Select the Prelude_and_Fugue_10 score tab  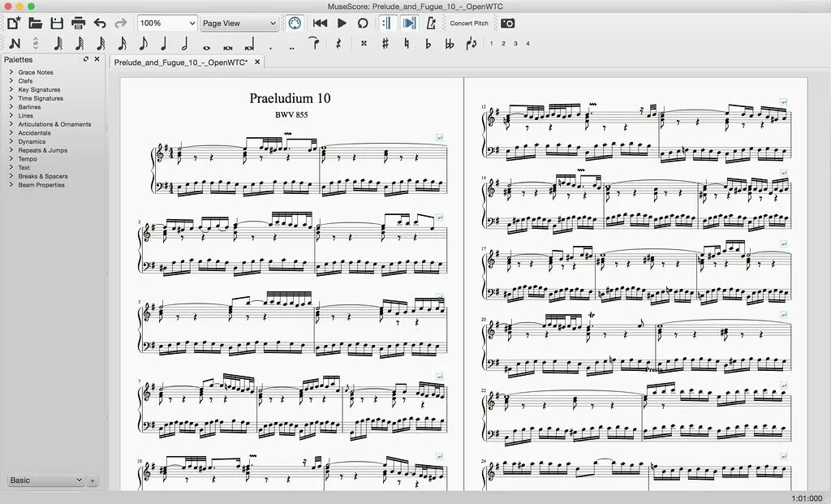181,62
